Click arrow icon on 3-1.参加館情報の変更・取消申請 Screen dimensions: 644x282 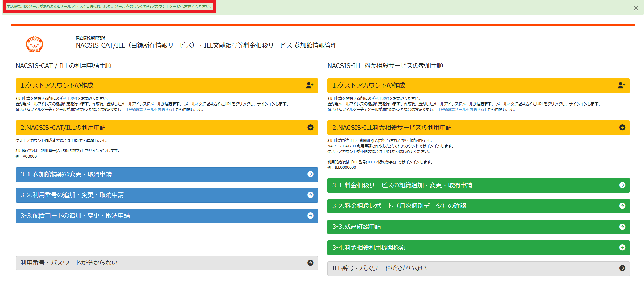[310, 174]
